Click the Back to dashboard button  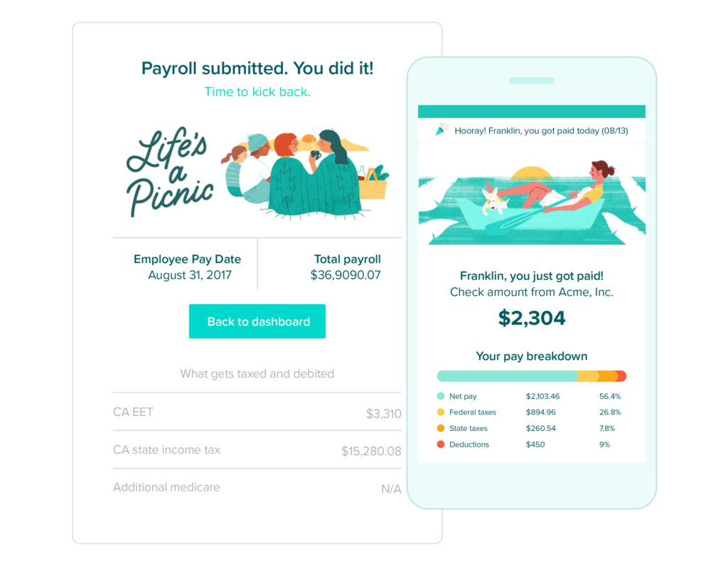click(x=257, y=321)
